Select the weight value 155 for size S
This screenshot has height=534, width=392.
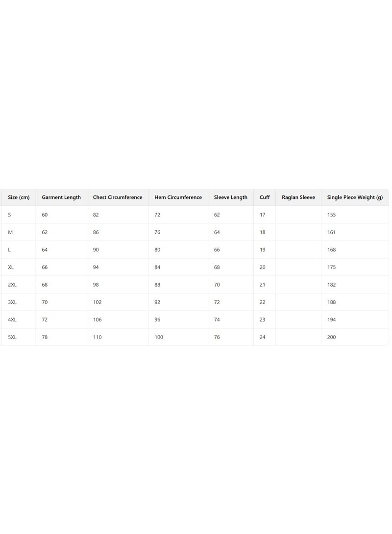[332, 215]
